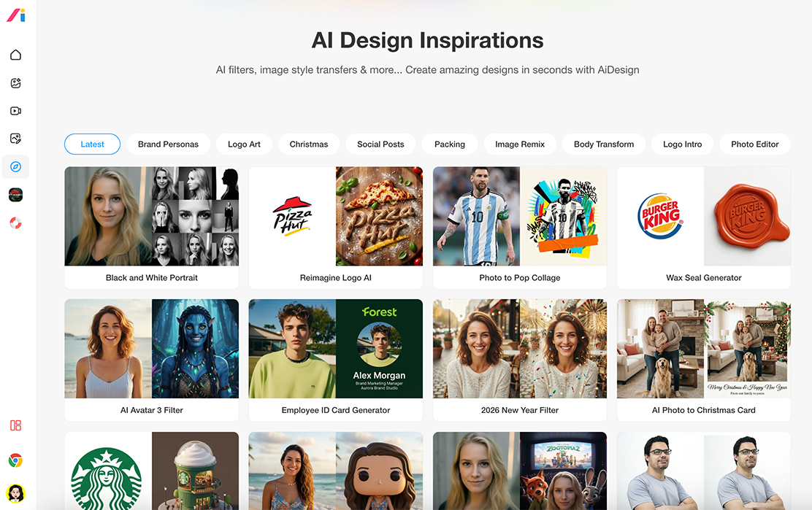
Task: Open the video tool sidebar icon
Action: pyautogui.click(x=15, y=111)
